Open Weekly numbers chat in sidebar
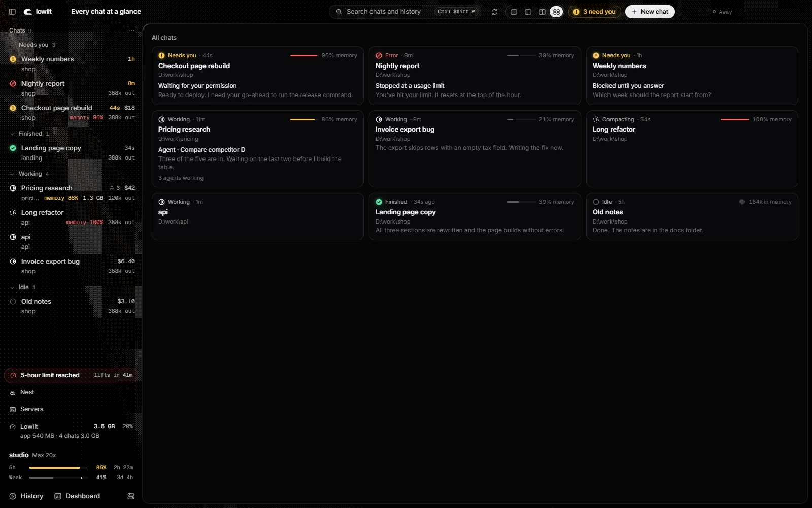This screenshot has height=508, width=812. click(x=71, y=64)
